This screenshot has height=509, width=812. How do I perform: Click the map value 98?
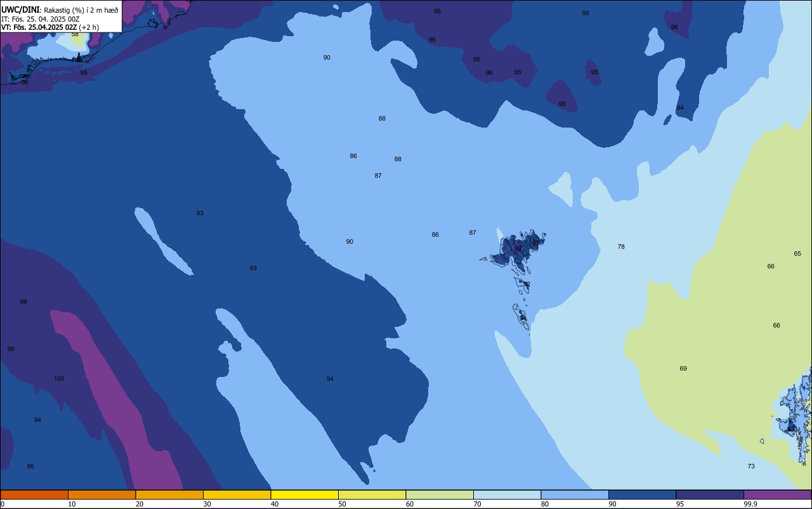pyautogui.click(x=23, y=302)
